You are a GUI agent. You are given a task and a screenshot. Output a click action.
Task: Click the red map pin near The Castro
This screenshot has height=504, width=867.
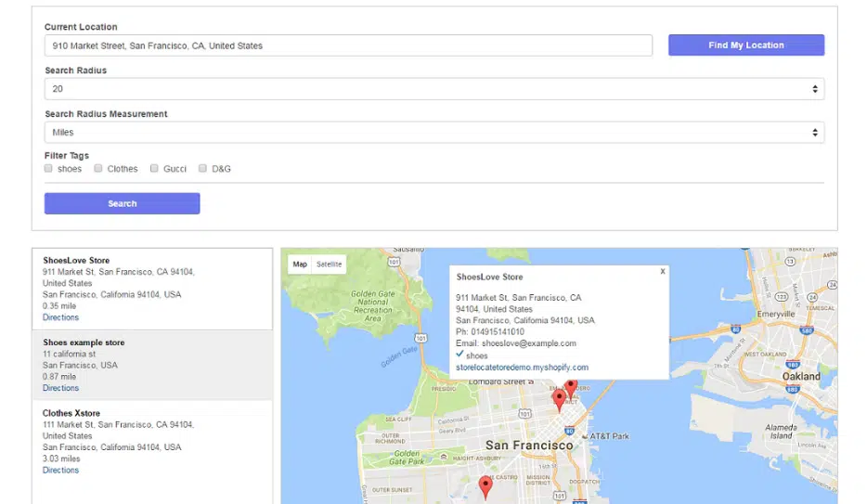coord(485,486)
